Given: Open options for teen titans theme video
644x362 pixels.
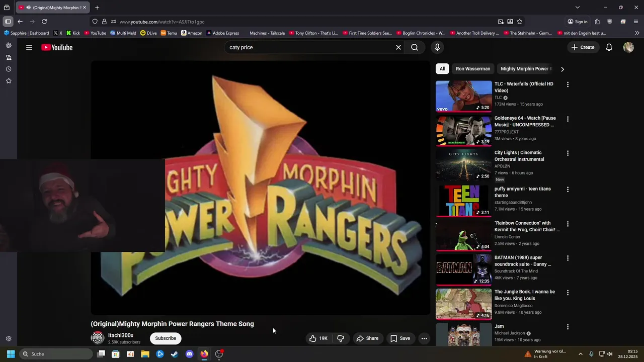Looking at the screenshot, I should [568, 190].
